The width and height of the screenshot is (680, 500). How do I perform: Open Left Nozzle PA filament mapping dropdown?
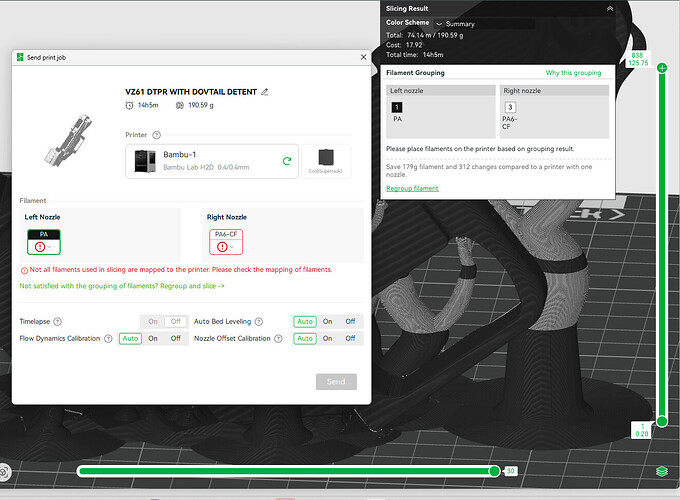point(44,242)
